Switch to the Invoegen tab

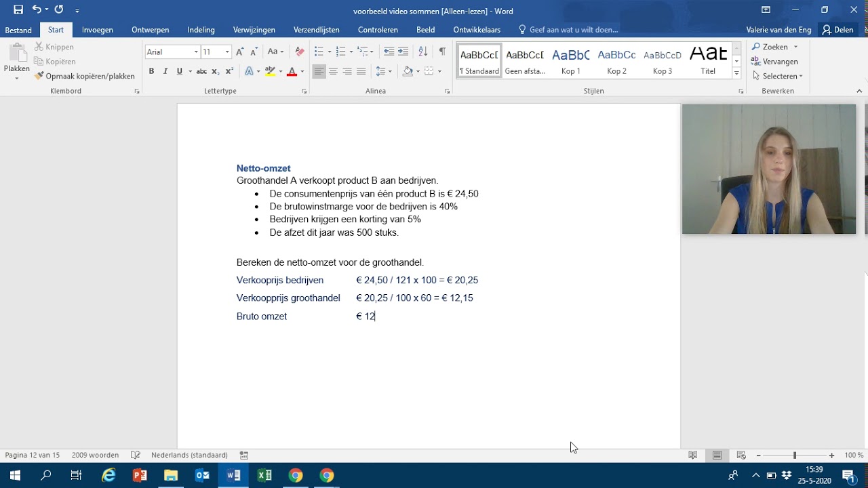(98, 30)
